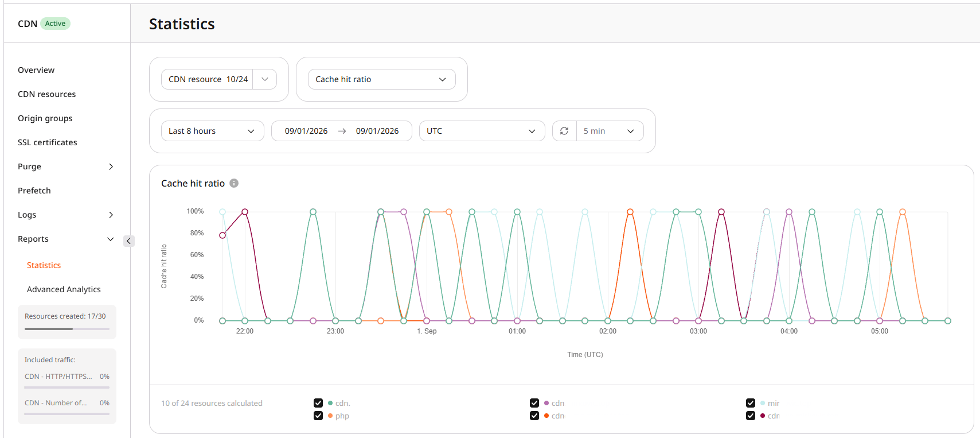Viewport: 980px width, 438px height.
Task: Click the '05:00' time axis label
Action: [x=880, y=331]
